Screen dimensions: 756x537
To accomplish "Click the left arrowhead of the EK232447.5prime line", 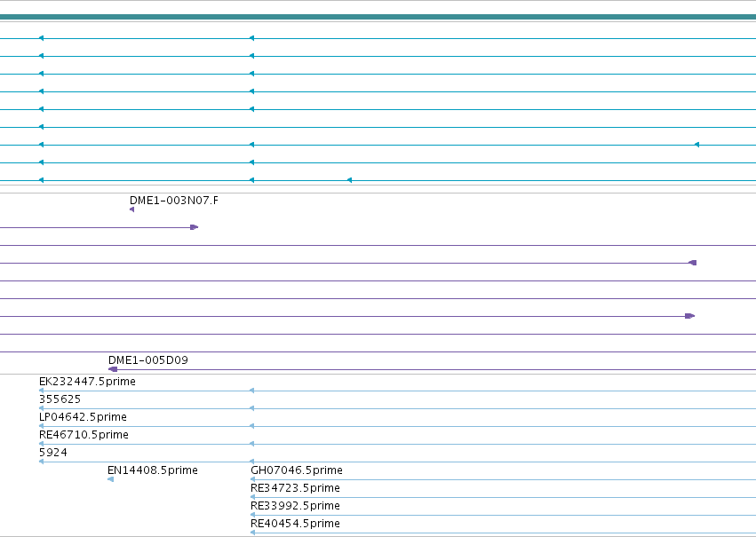I will (x=42, y=391).
